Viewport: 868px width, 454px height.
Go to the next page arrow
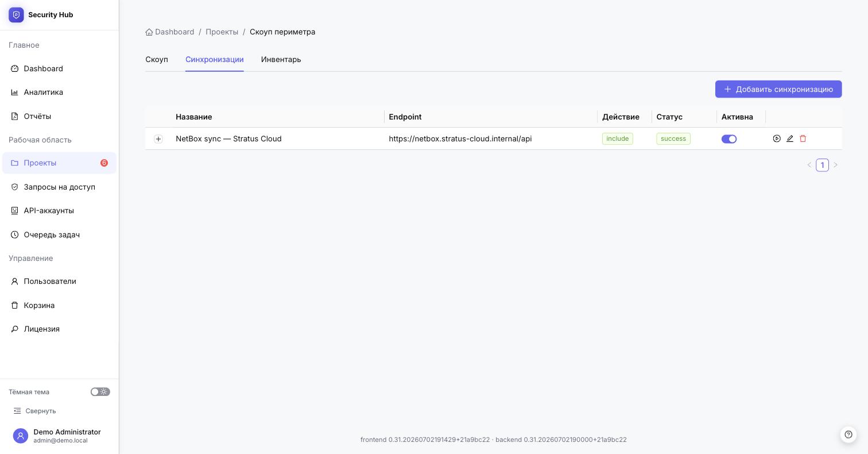[x=835, y=165]
